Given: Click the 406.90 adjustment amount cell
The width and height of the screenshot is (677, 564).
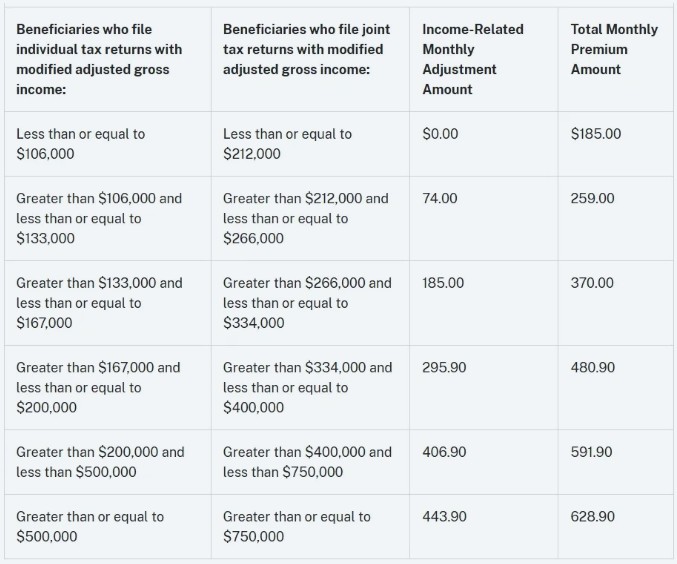Looking at the screenshot, I should click(x=444, y=452).
